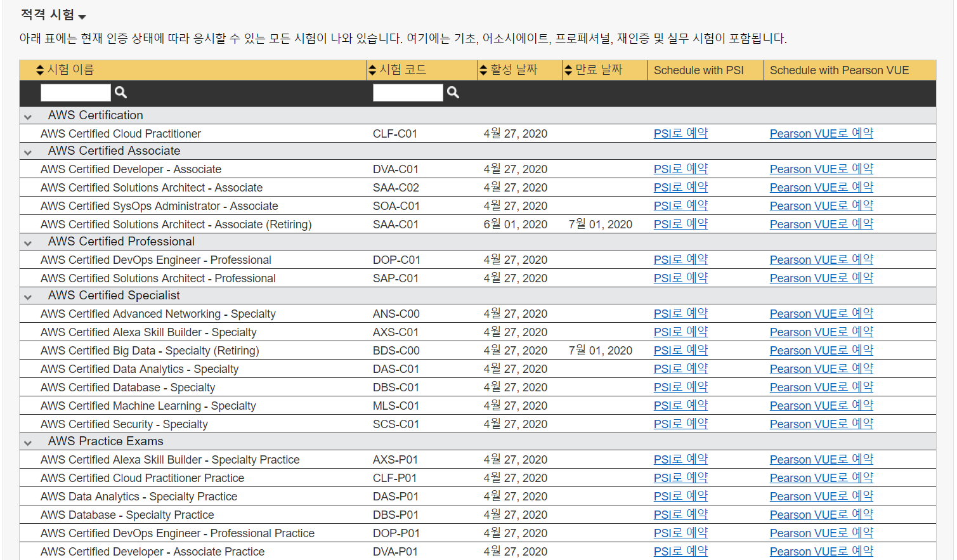The width and height of the screenshot is (957, 560).
Task: Click exam code DOP-C01 cell
Action: (x=396, y=260)
